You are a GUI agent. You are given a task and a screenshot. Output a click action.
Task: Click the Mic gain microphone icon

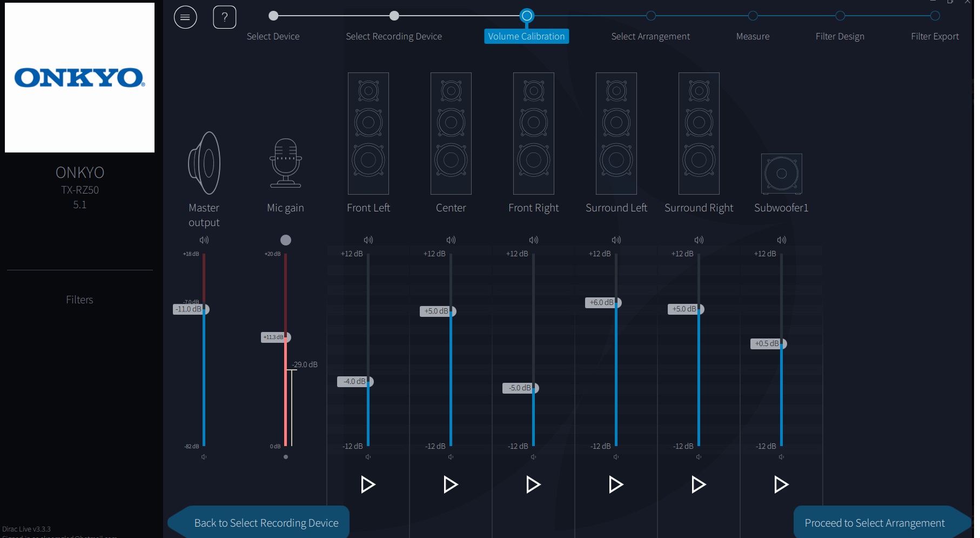click(x=285, y=163)
